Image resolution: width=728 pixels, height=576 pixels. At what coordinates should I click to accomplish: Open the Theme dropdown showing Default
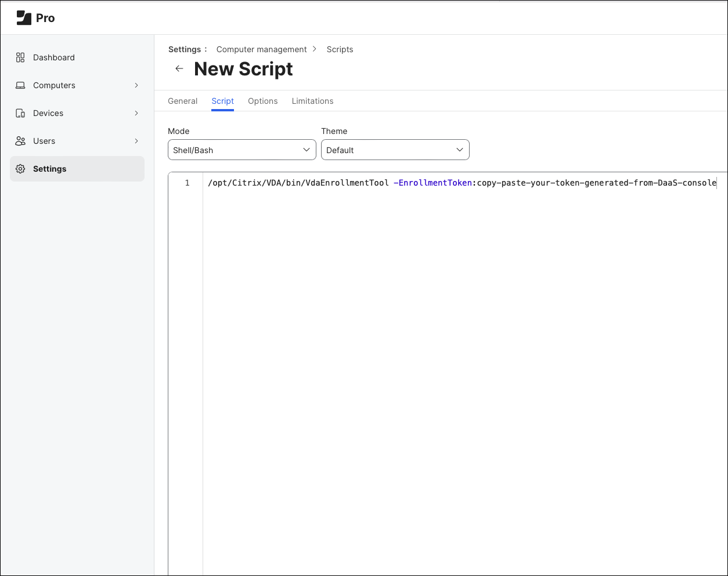pyautogui.click(x=395, y=150)
